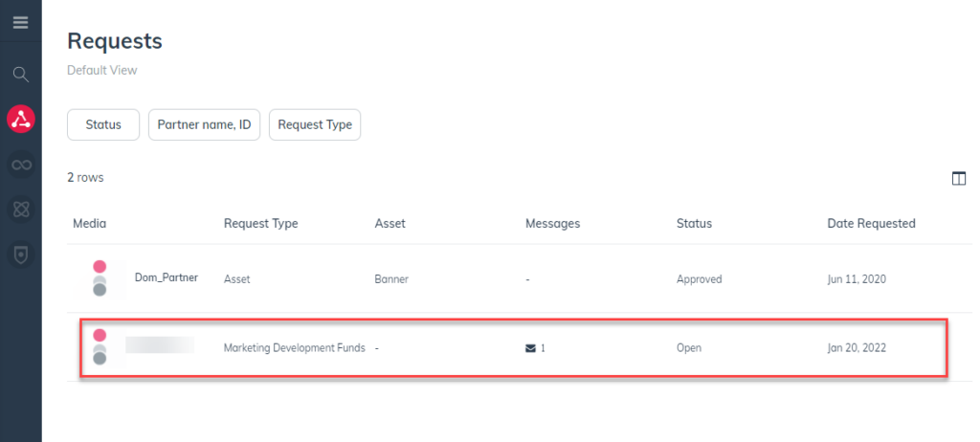The width and height of the screenshot is (980, 442).
Task: Click the search magnifier icon in sidebar
Action: tap(20, 74)
